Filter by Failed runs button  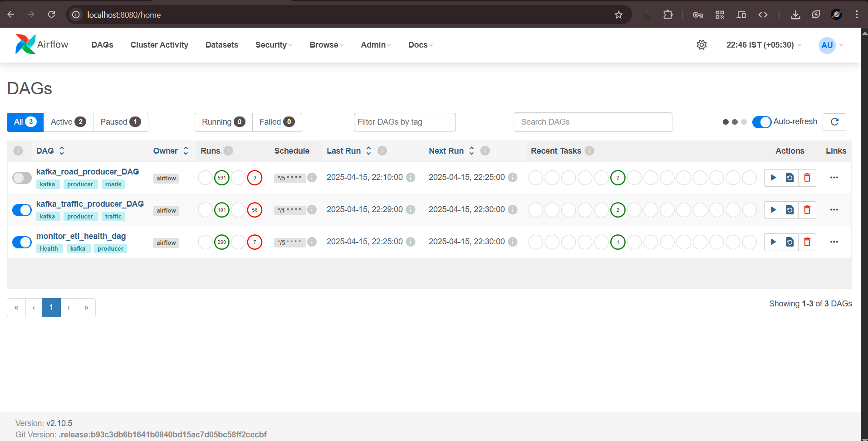coord(277,122)
